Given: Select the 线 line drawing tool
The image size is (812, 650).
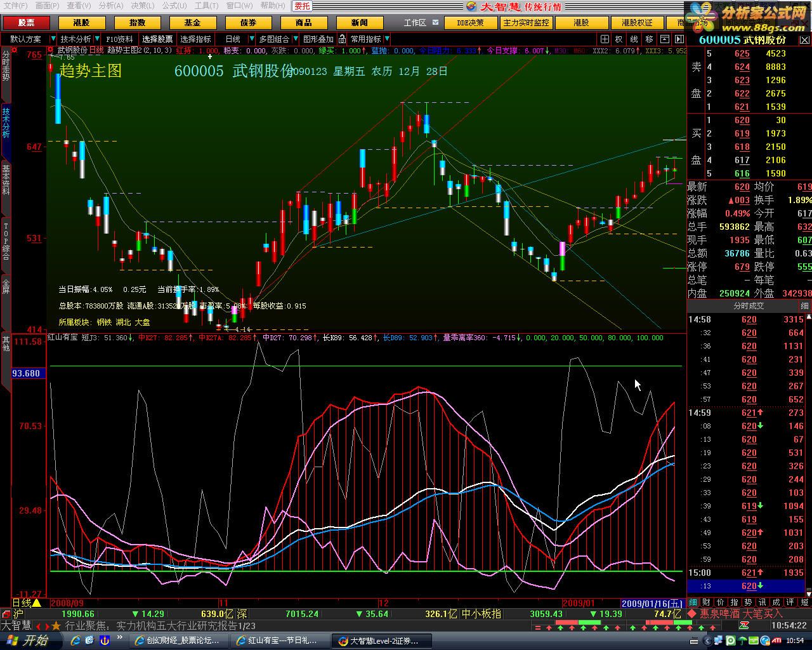Looking at the screenshot, I should 634,39.
